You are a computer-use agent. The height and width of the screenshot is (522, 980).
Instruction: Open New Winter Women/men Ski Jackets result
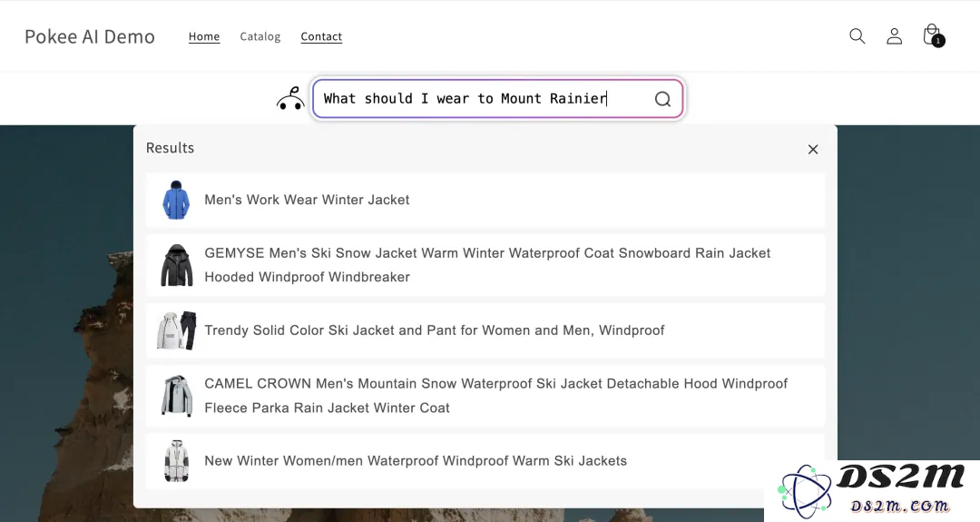pyautogui.click(x=485, y=461)
